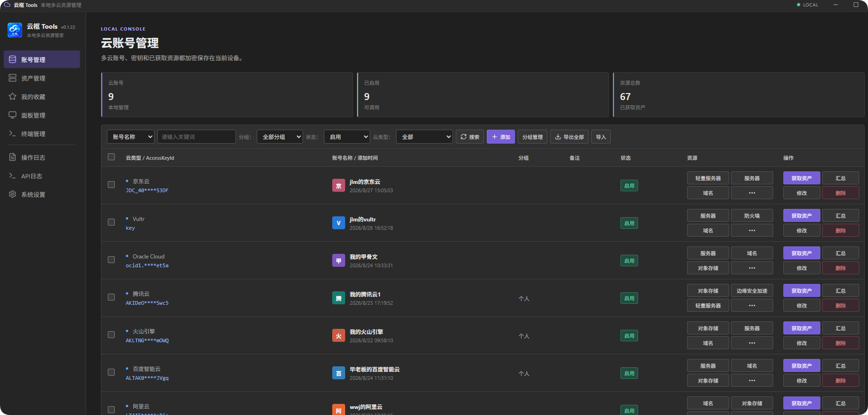Switch to 终端管理 page
This screenshot has height=415, width=868.
click(x=42, y=133)
